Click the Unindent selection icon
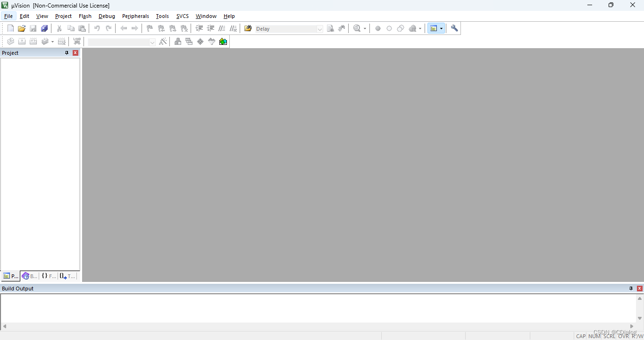This screenshot has height=340, width=644. (x=210, y=28)
